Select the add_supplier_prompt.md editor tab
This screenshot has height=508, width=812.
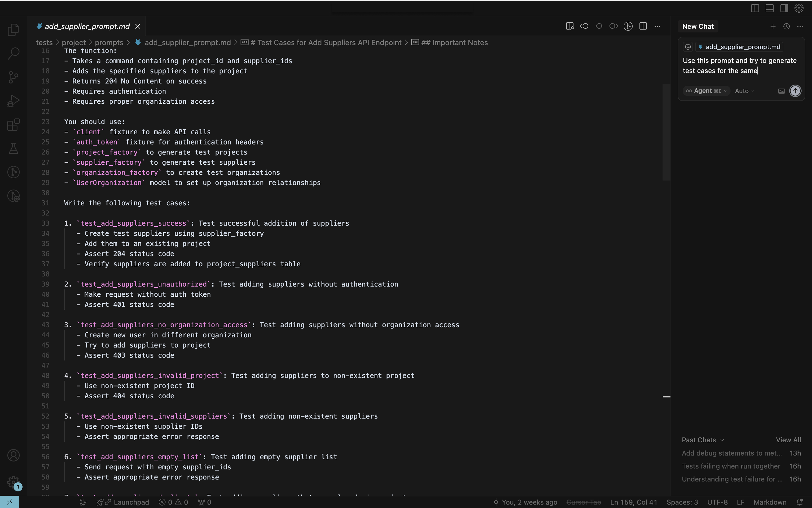coord(87,26)
